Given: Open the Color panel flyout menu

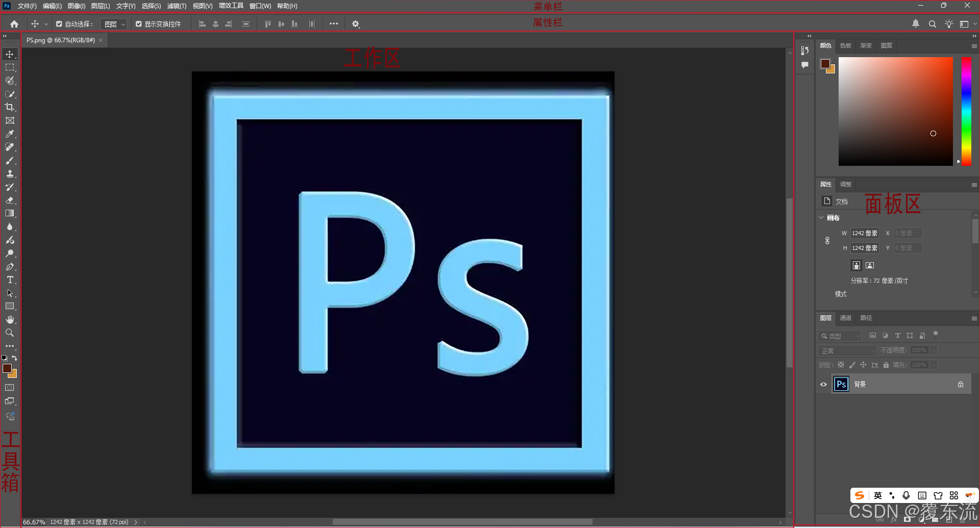Looking at the screenshot, I should [x=974, y=46].
